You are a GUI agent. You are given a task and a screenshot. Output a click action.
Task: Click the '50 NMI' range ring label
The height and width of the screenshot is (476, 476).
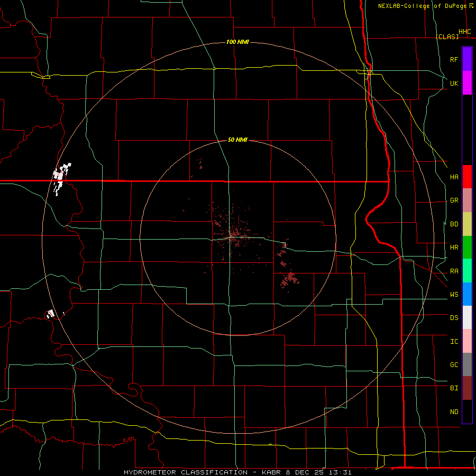tap(237, 140)
